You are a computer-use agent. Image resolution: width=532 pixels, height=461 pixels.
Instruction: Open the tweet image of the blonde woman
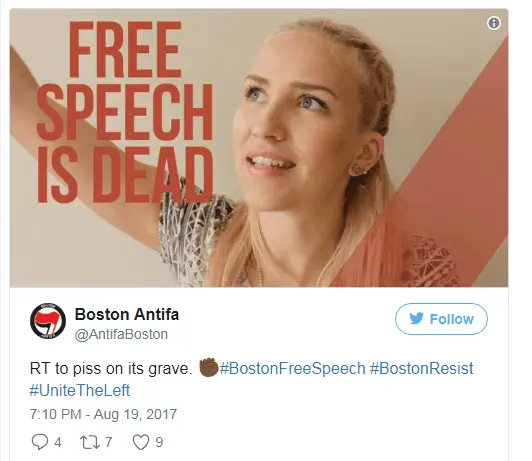259,148
